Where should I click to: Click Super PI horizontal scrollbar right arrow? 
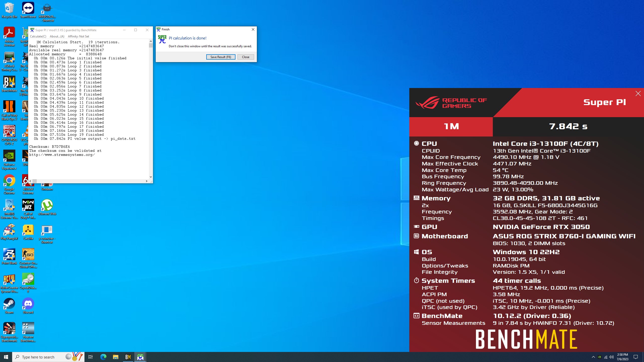point(147,181)
